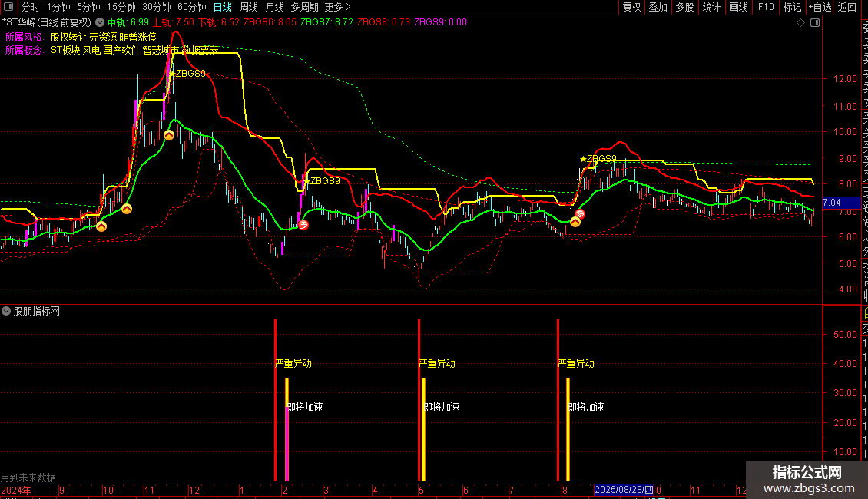Click the 所属风格 label
Image resolution: width=868 pixels, height=499 pixels.
point(24,37)
